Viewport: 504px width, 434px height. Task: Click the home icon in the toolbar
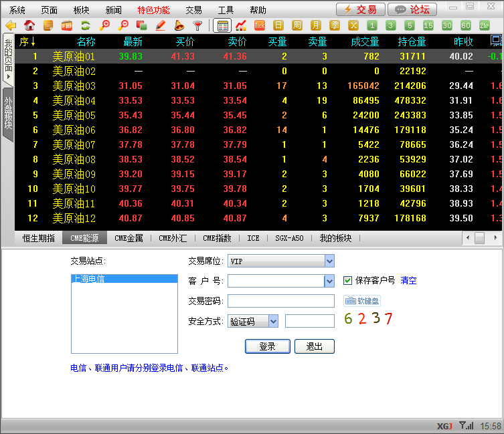tap(29, 26)
